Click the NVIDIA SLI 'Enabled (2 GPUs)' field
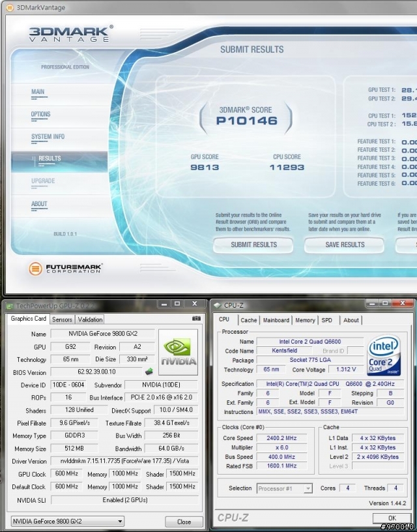Viewport: 417px width, 532px height. coord(124,500)
